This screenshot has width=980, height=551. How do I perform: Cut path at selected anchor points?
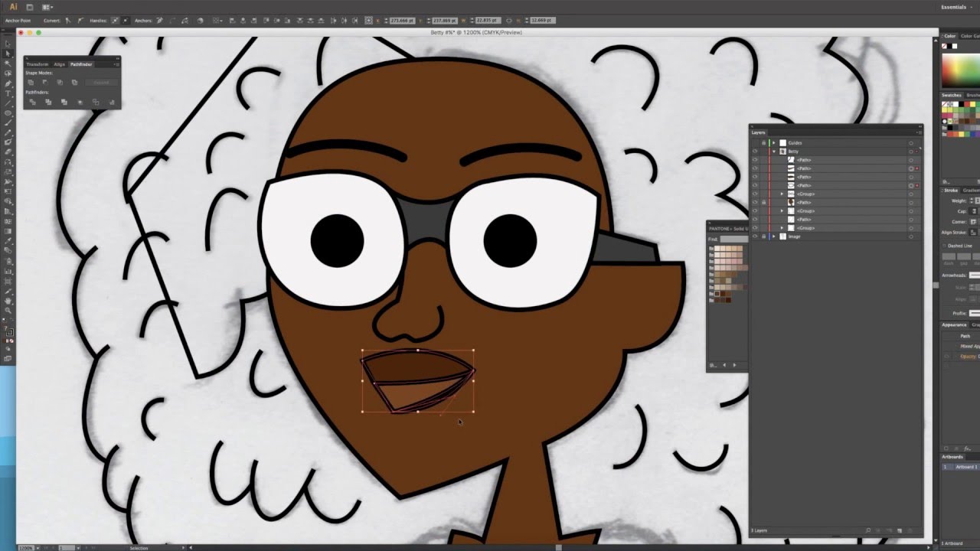185,21
